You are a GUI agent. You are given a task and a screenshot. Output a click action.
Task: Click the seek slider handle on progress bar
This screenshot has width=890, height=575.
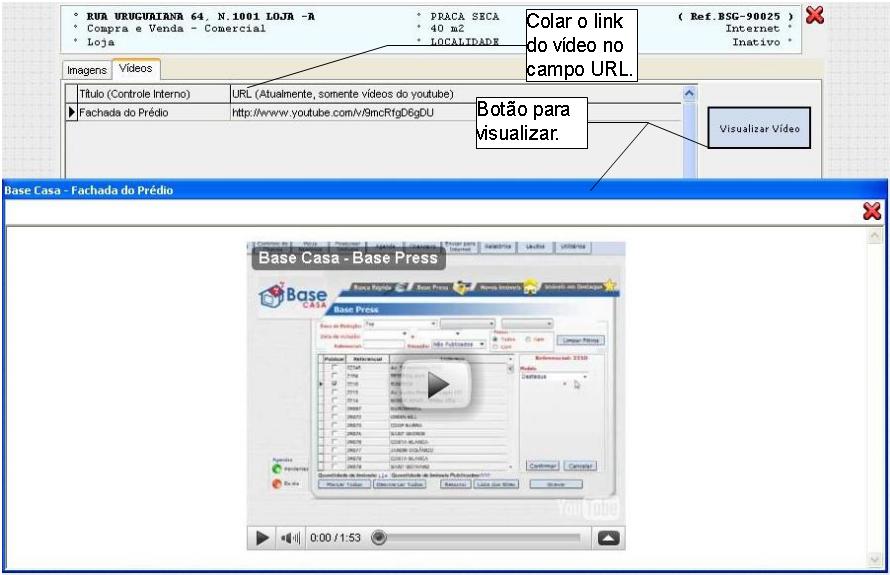(379, 538)
